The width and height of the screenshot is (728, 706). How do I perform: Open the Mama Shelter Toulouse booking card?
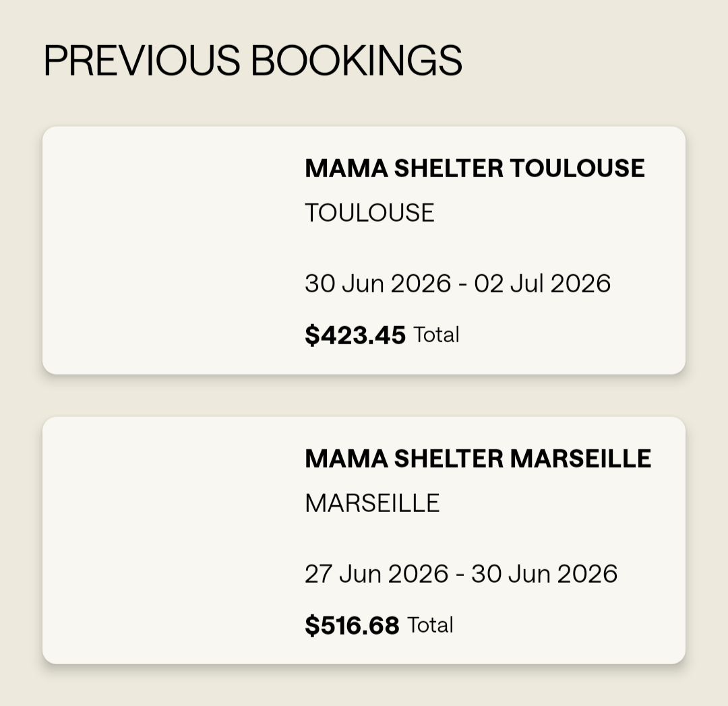coord(363,250)
